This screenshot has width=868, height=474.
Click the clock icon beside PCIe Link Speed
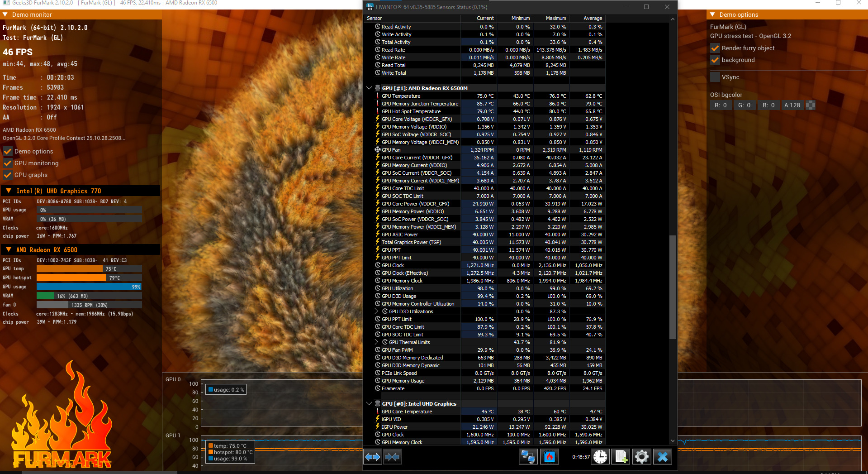coord(378,373)
